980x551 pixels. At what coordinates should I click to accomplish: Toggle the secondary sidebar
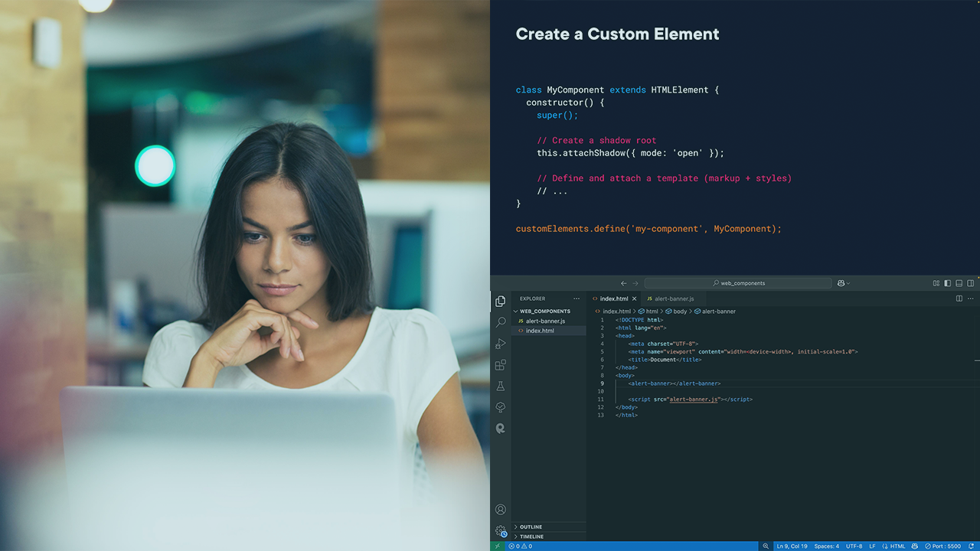tap(971, 283)
